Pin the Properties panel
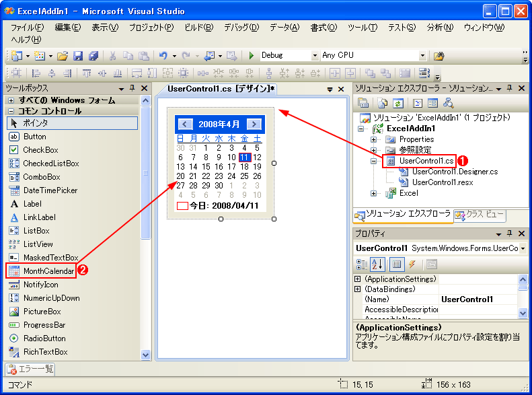Screen dimensions: 532x395 click(x=510, y=234)
